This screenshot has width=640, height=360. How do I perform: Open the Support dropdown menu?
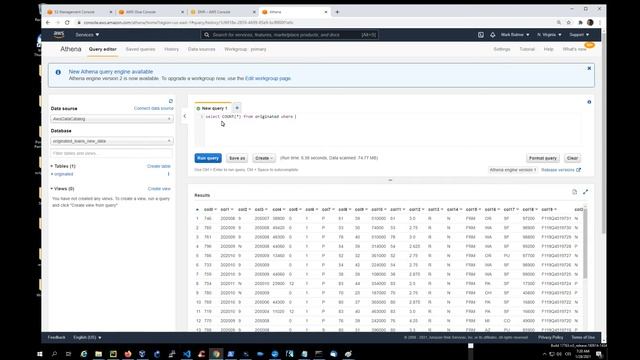click(x=579, y=35)
